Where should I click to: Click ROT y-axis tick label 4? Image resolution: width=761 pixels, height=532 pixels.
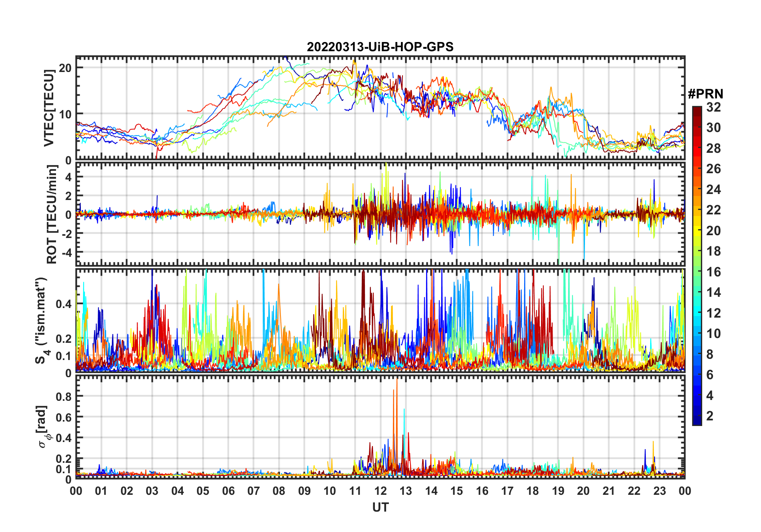point(68,177)
